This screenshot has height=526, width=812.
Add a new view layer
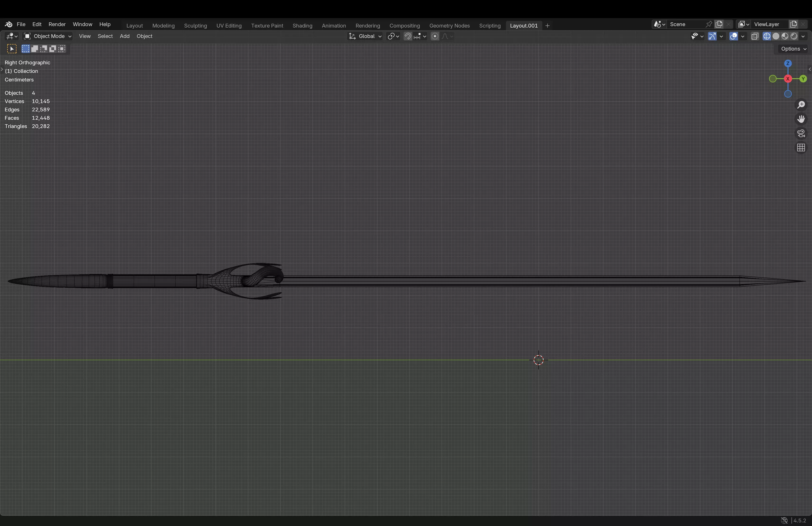[x=793, y=24]
